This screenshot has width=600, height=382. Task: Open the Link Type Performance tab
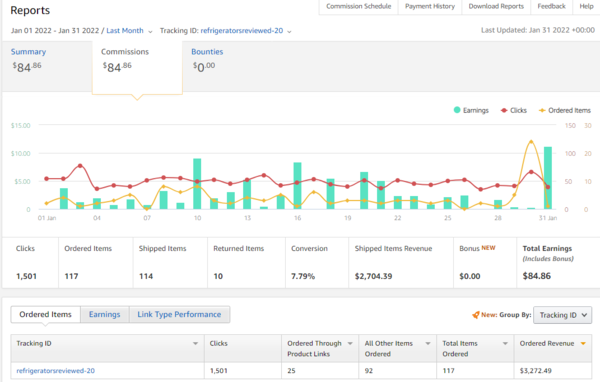tap(179, 314)
